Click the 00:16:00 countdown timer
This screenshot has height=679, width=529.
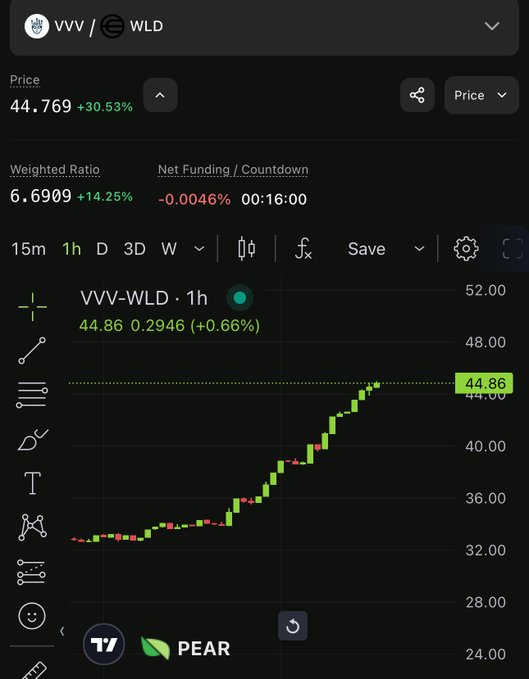[x=274, y=199]
